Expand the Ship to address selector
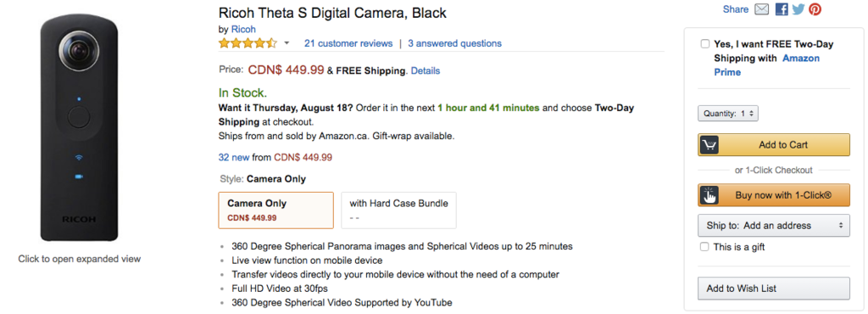The width and height of the screenshot is (868, 314). (x=774, y=226)
